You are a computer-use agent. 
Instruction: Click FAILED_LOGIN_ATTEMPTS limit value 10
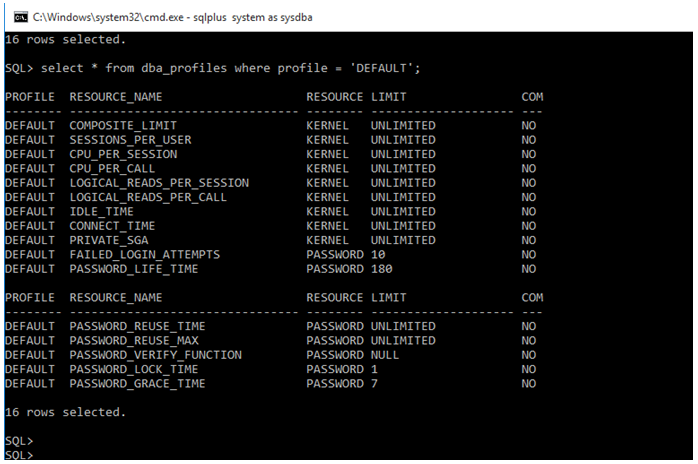[378, 254]
